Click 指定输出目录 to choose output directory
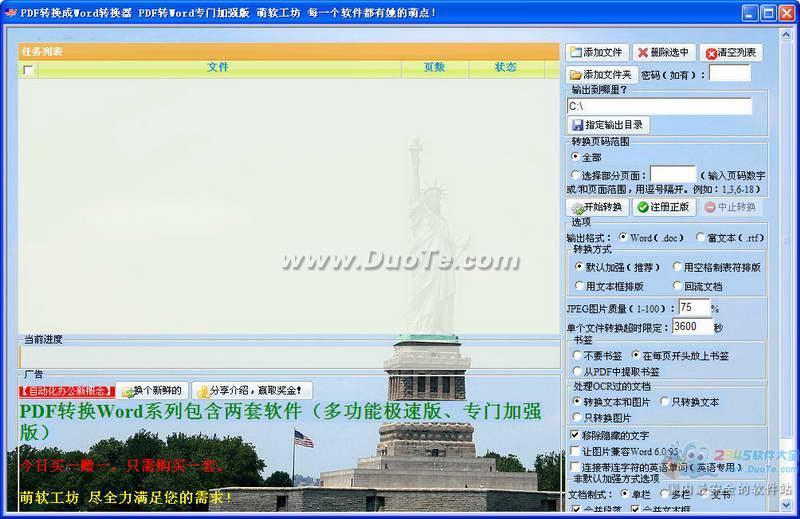This screenshot has height=519, width=800. (608, 125)
